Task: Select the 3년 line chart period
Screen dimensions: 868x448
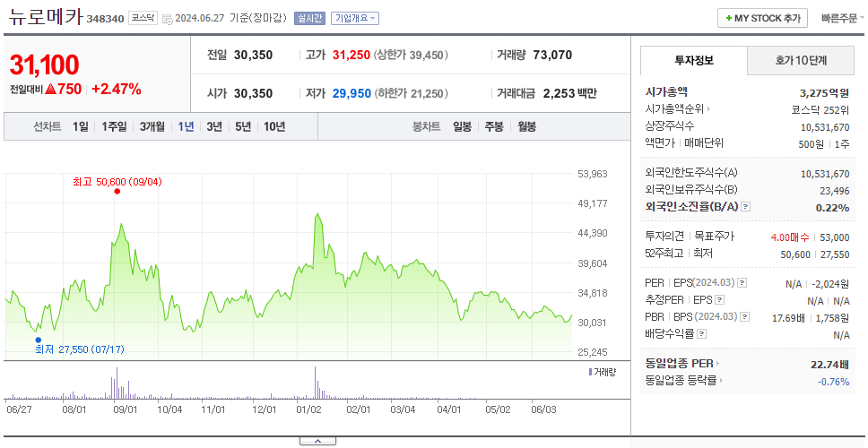Action: tap(214, 126)
